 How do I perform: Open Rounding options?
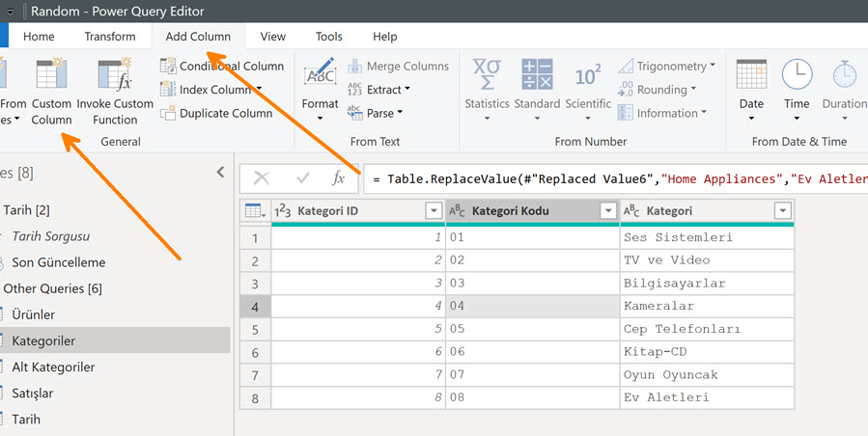tap(658, 90)
